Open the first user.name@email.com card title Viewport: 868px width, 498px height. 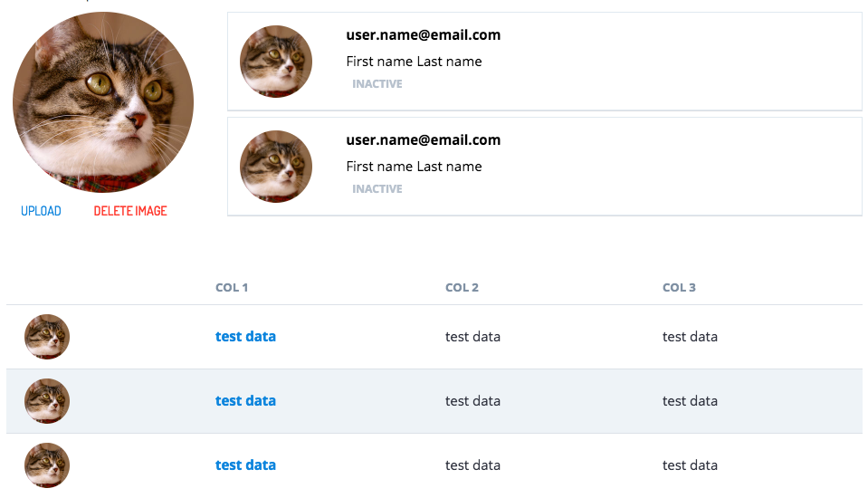point(424,35)
